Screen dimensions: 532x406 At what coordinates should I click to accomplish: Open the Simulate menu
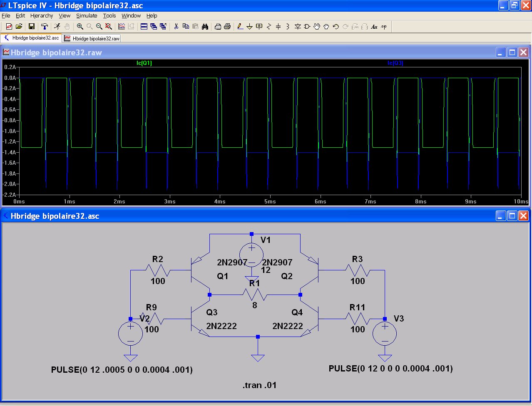coord(87,15)
